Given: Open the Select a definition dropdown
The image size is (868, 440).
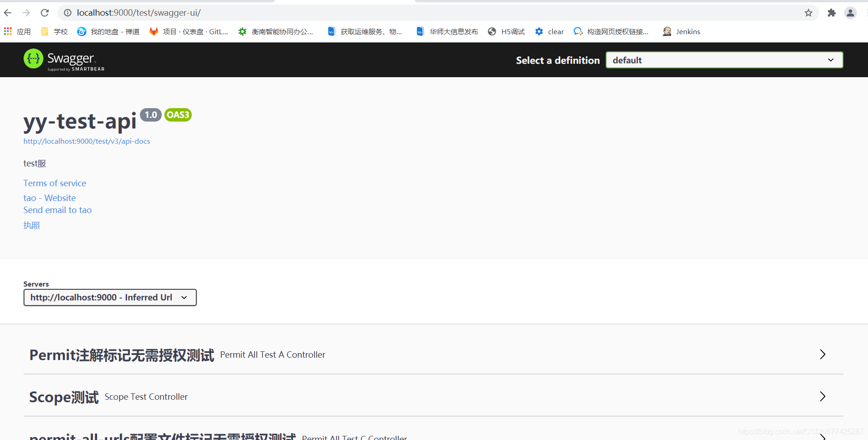Looking at the screenshot, I should pyautogui.click(x=723, y=60).
